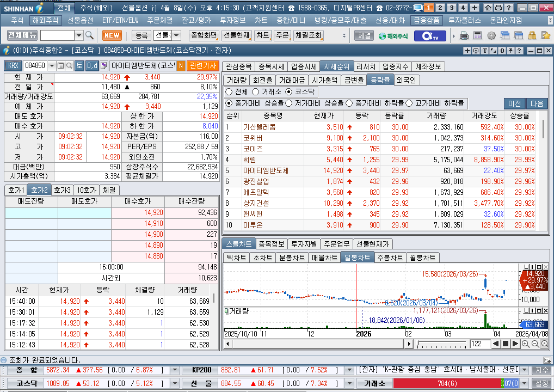
Task: Click the orange N badge beside the stock name
Action: tap(181, 66)
